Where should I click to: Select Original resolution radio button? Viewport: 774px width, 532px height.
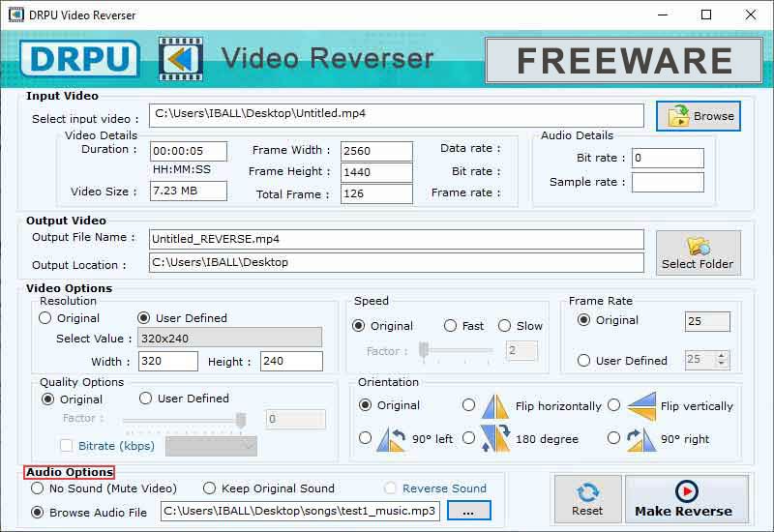click(x=45, y=318)
